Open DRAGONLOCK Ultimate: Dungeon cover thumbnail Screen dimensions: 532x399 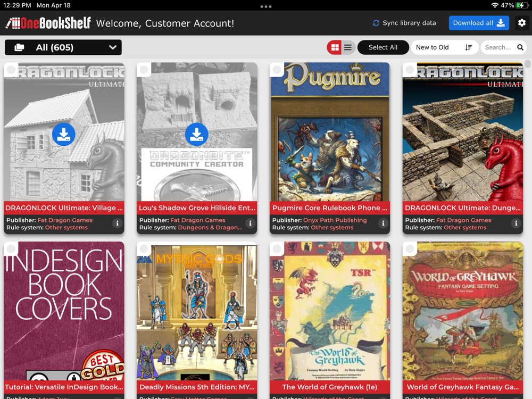point(462,131)
